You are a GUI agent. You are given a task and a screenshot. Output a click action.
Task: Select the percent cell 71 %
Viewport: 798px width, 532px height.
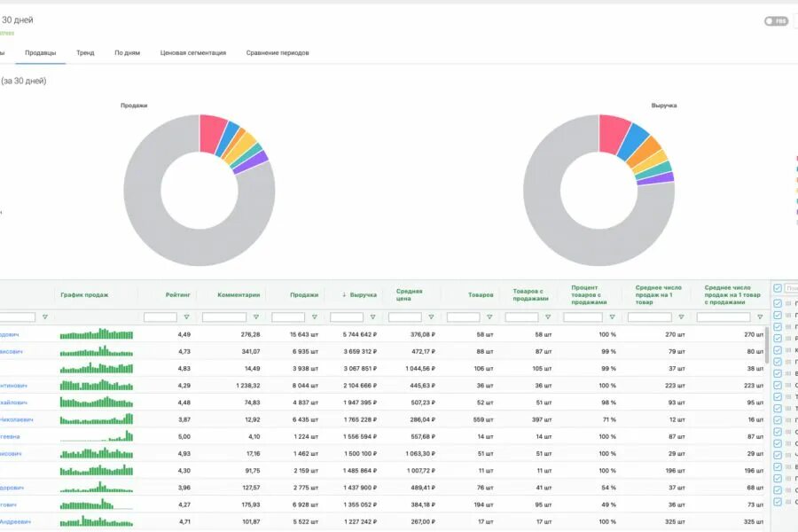click(x=608, y=420)
